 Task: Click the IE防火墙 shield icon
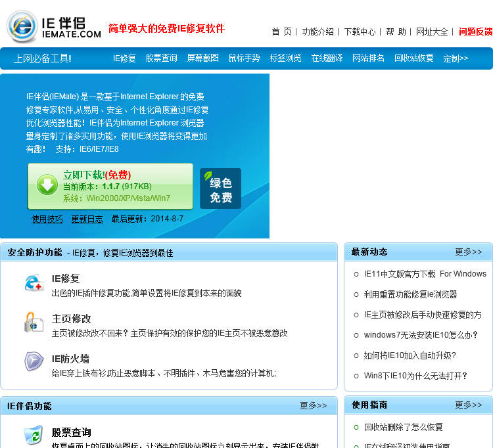(x=34, y=361)
